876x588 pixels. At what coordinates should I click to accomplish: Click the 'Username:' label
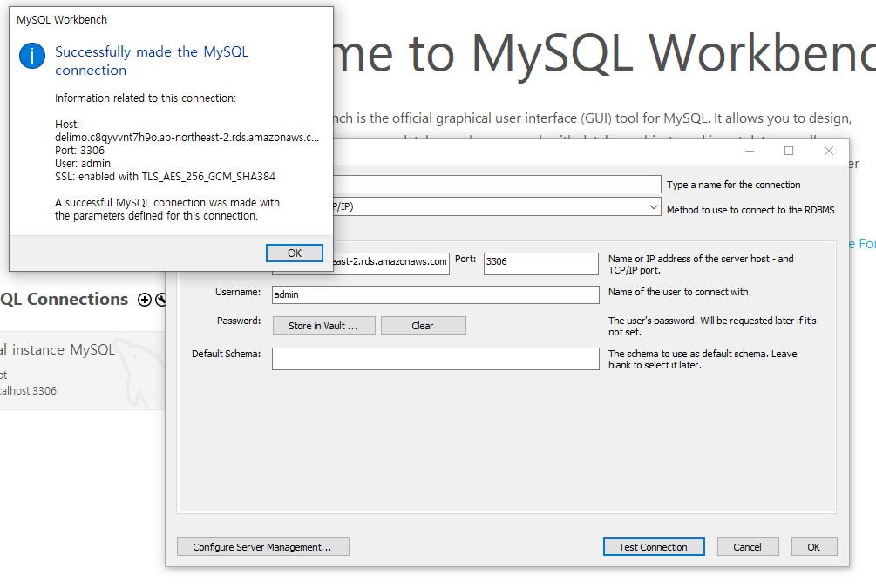pos(238,292)
